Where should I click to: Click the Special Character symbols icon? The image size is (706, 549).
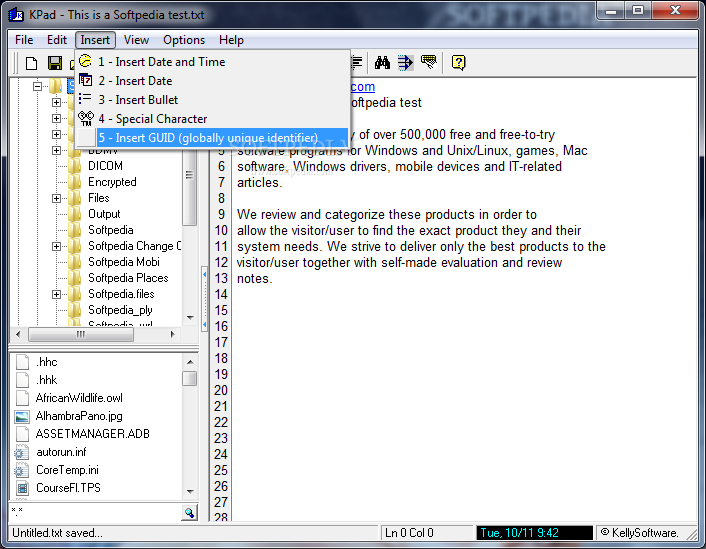click(86, 118)
